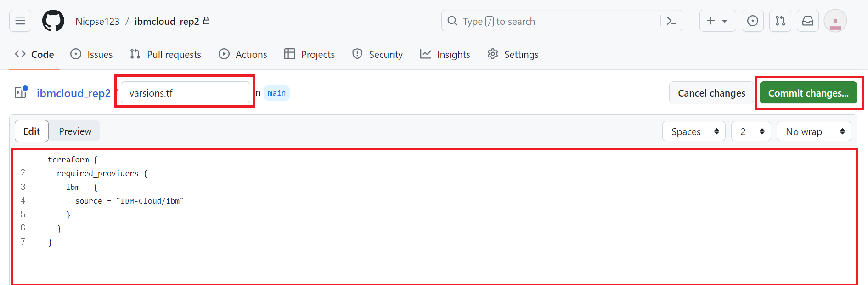Click the Commit changes button
Viewport: 868px width, 285px height.
click(808, 93)
